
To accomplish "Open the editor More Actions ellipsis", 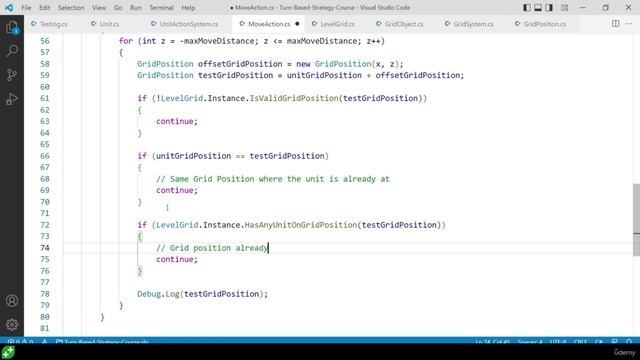I will [629, 24].
